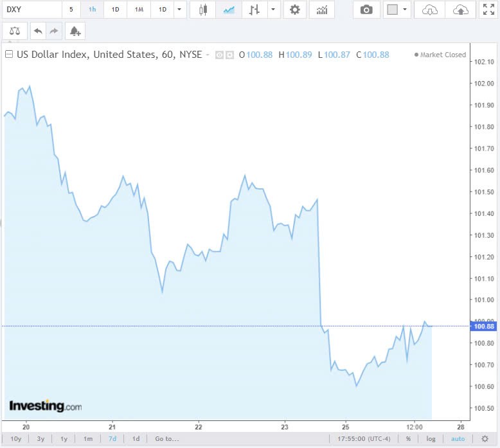Set range to 10y
500x448 pixels.
(15, 439)
